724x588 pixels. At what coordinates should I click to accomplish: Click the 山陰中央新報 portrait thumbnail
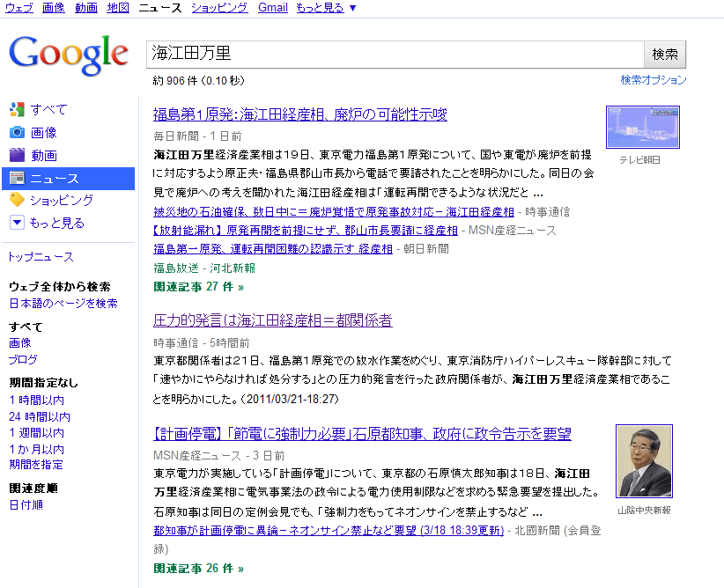pyautogui.click(x=644, y=461)
